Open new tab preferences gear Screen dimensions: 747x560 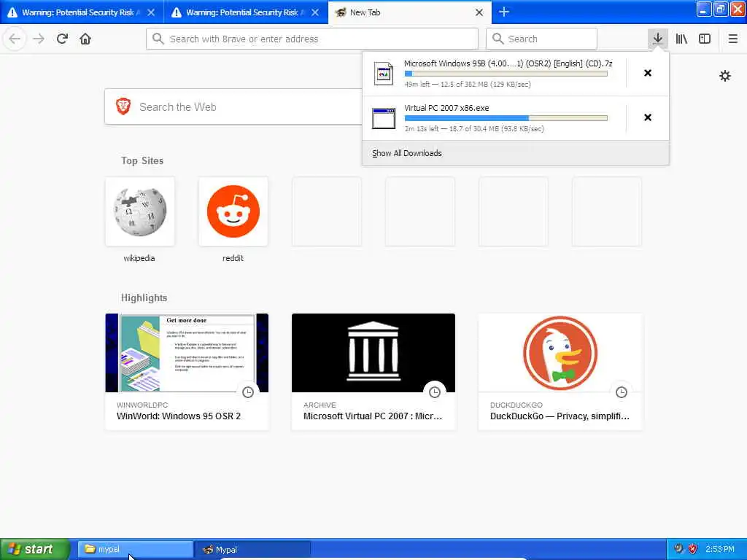[x=724, y=76]
